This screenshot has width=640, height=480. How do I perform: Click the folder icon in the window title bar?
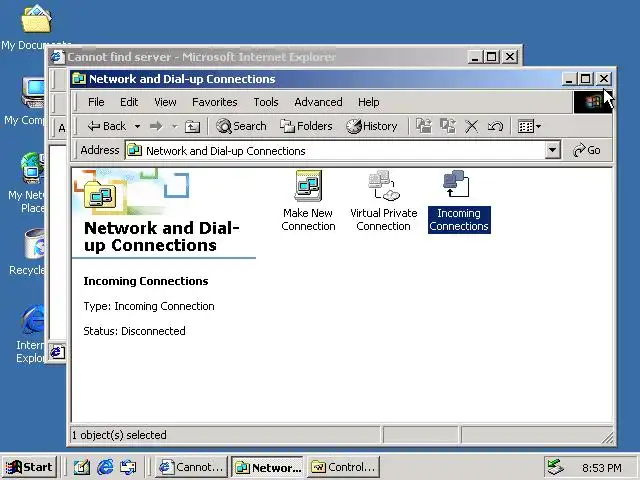click(79, 79)
